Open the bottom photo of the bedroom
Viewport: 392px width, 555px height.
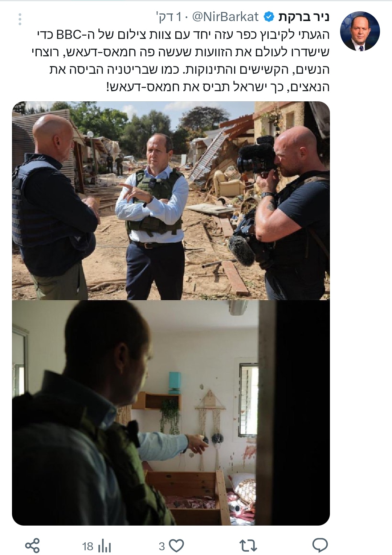coord(171,413)
